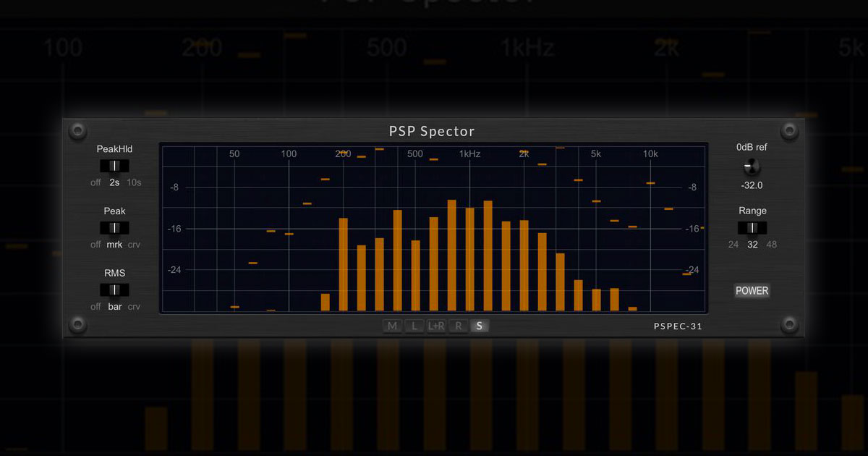Viewport: 868px width, 456px height.
Task: Click the -32.0 value readout
Action: click(751, 185)
